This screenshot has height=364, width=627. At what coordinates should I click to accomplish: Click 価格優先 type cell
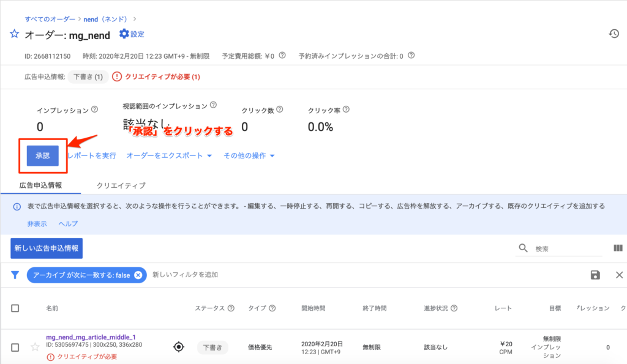[x=260, y=347]
